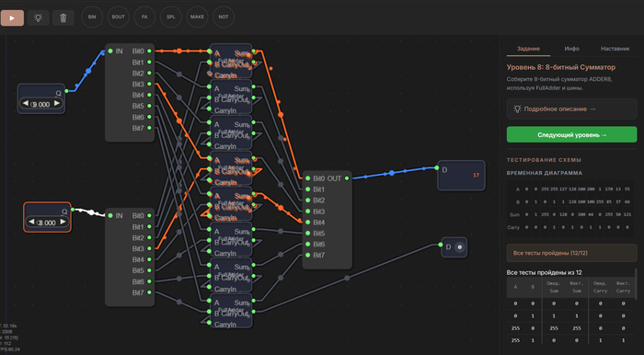Increase the 8.000 input with right arrow

pyautogui.click(x=63, y=222)
